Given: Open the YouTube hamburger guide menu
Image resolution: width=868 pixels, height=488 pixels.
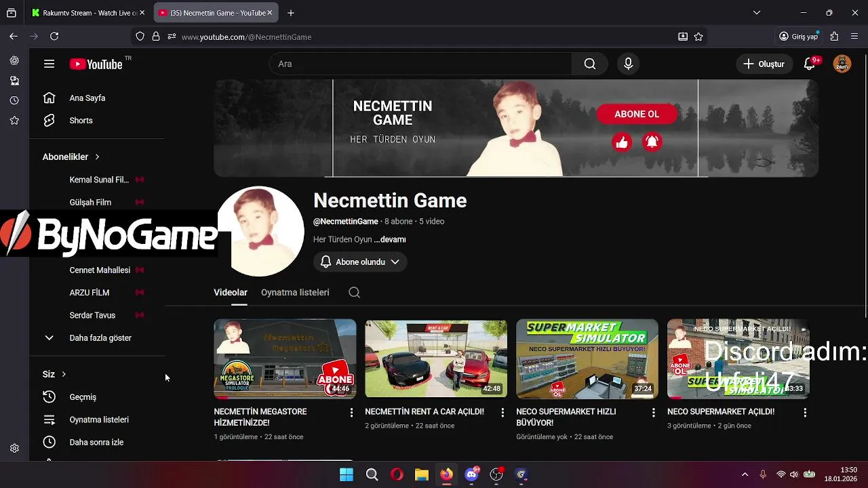Looking at the screenshot, I should pyautogui.click(x=49, y=64).
